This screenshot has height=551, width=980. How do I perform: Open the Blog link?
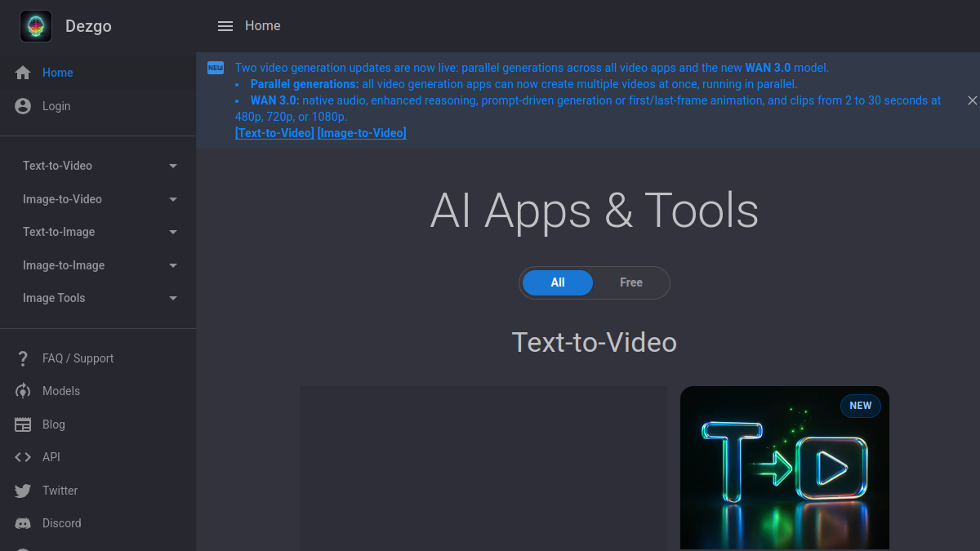(x=53, y=424)
